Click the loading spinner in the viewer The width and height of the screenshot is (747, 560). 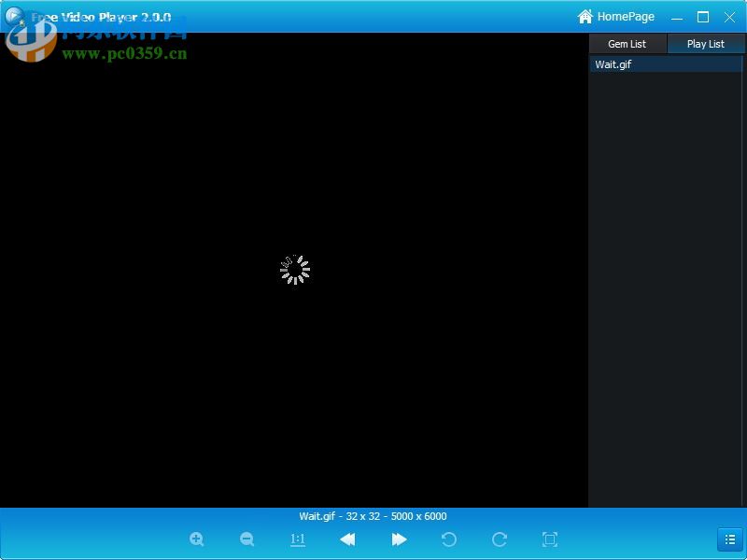tap(295, 269)
